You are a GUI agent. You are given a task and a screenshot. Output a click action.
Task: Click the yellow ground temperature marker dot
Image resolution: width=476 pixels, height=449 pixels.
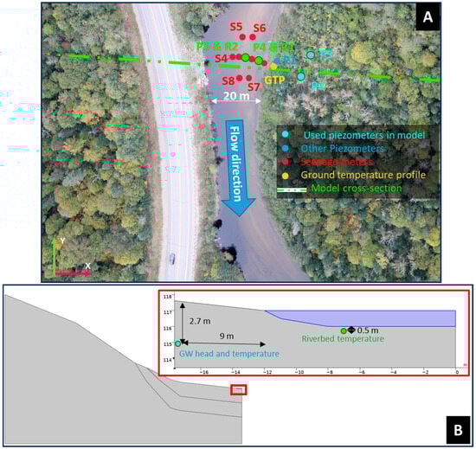[x=273, y=66]
